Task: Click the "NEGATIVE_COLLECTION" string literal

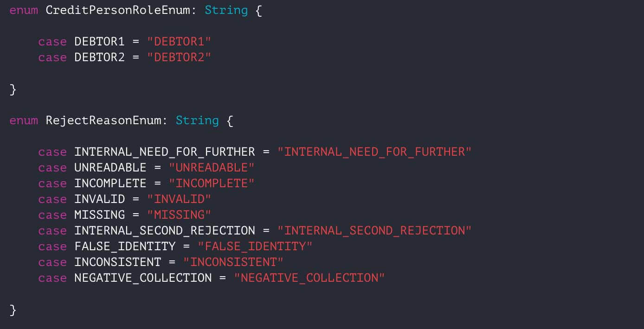Action: (309, 278)
